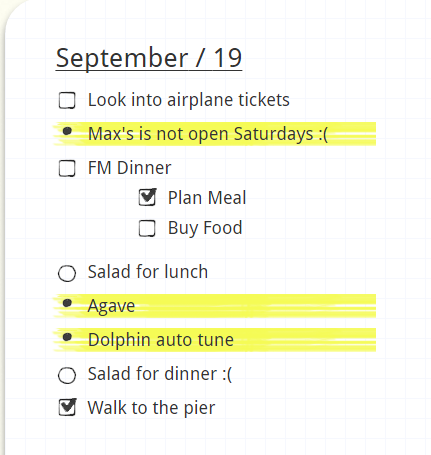Screen dimensions: 431x455
Task: Uncheck the 'Walk to the pier' checkbox
Action: (x=67, y=407)
